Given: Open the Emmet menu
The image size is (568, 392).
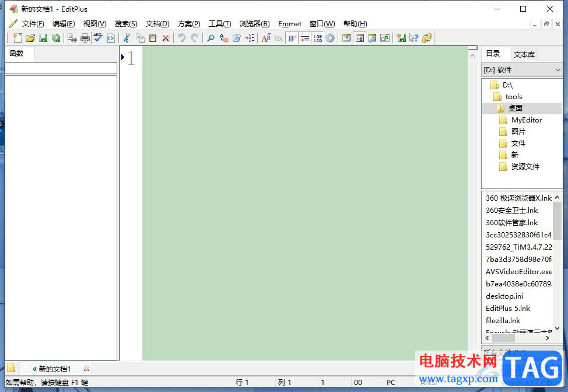Looking at the screenshot, I should tap(290, 23).
